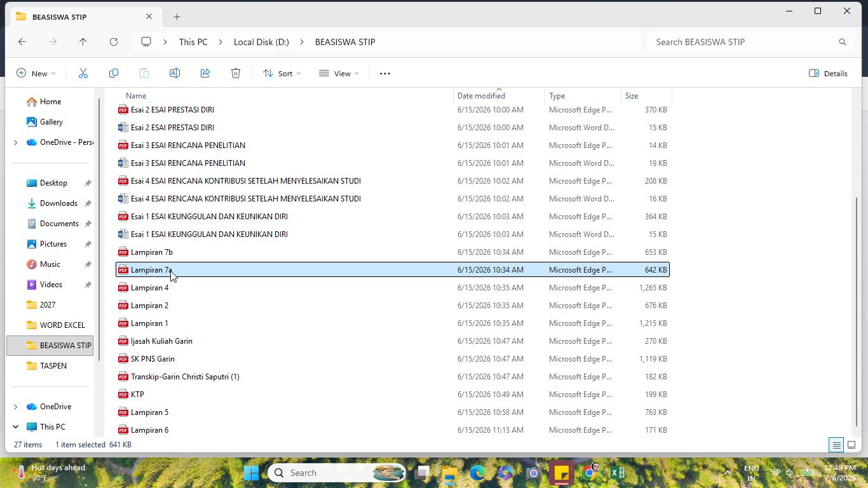868x488 pixels.
Task: Go up one folder with Up arrow
Action: click(83, 42)
